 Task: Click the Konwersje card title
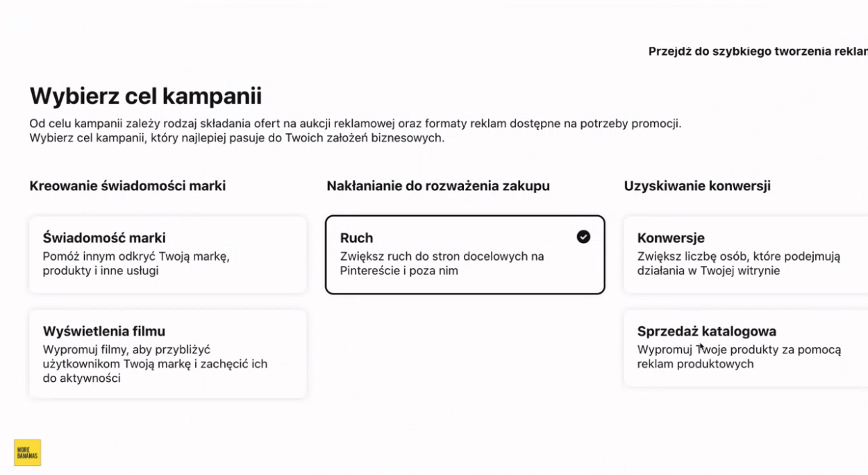tap(671, 238)
